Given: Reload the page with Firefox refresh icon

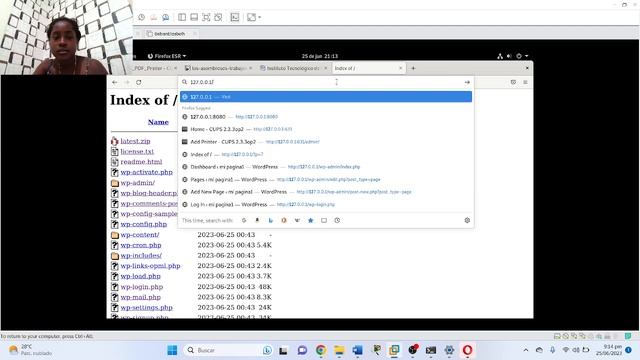Looking at the screenshot, I should point(139,82).
